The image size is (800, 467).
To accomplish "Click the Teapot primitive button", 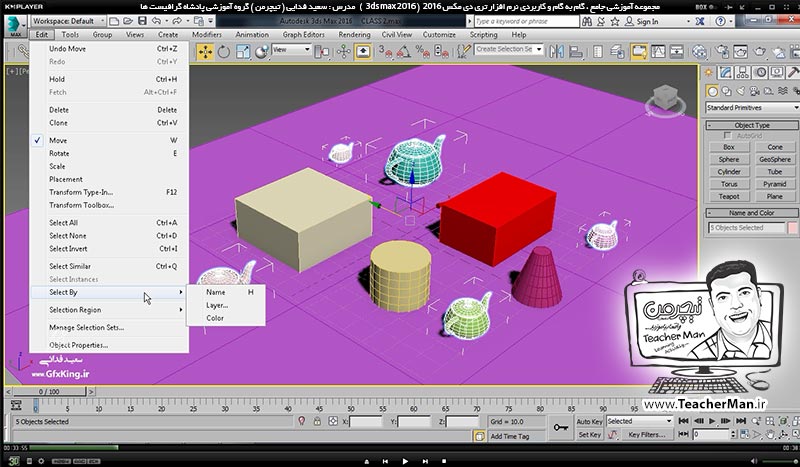I will tap(729, 196).
